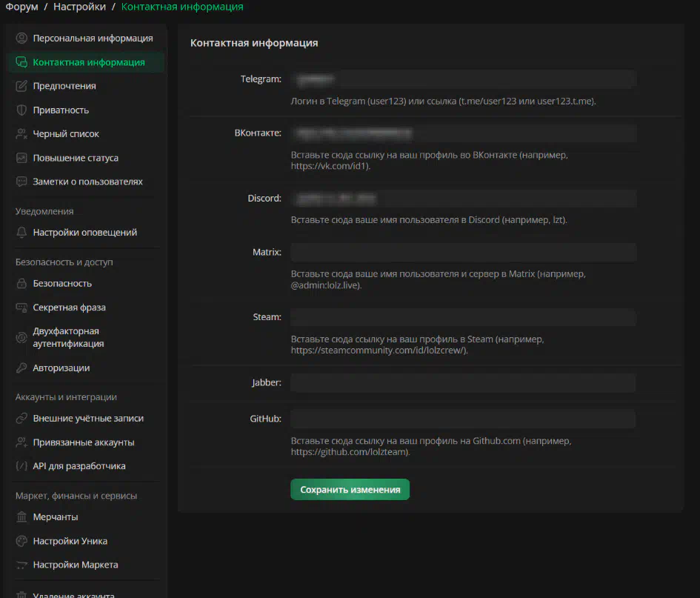
Task: Focus the Matrix username input field
Action: [463, 253]
